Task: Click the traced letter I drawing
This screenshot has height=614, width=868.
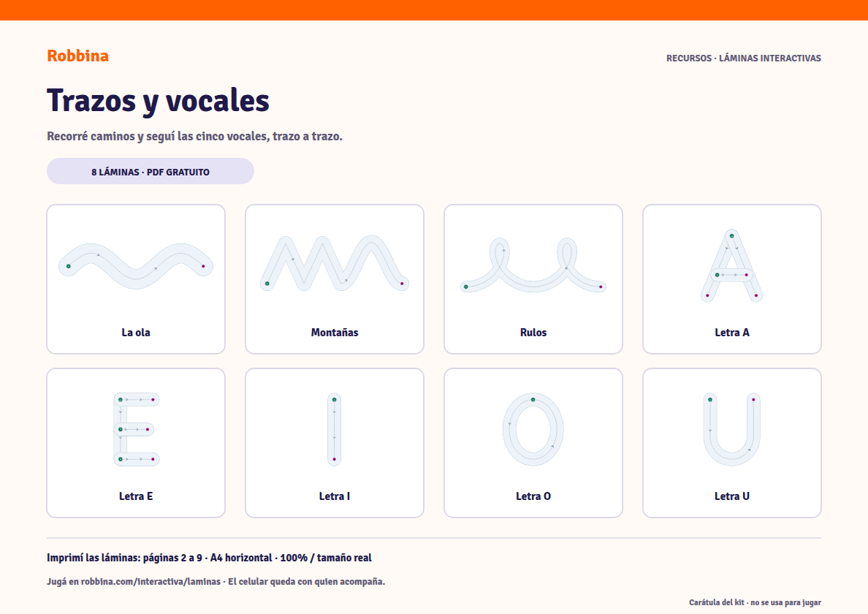Action: pyautogui.click(x=335, y=429)
